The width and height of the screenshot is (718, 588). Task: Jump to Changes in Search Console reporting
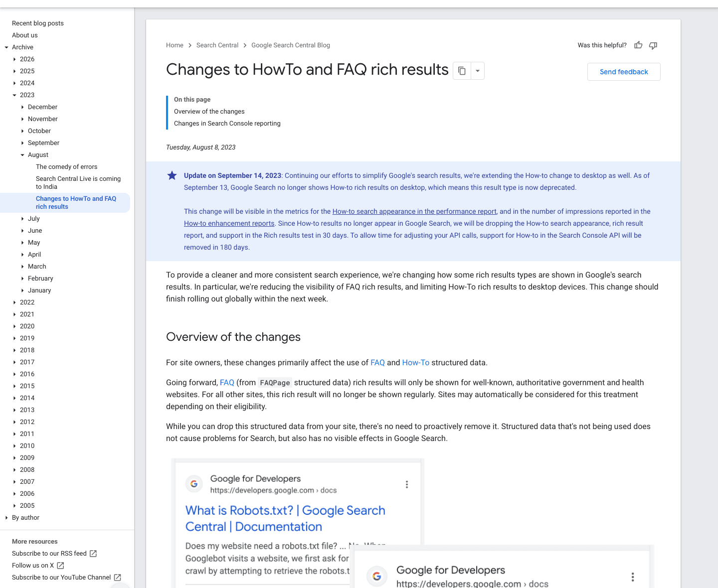227,124
